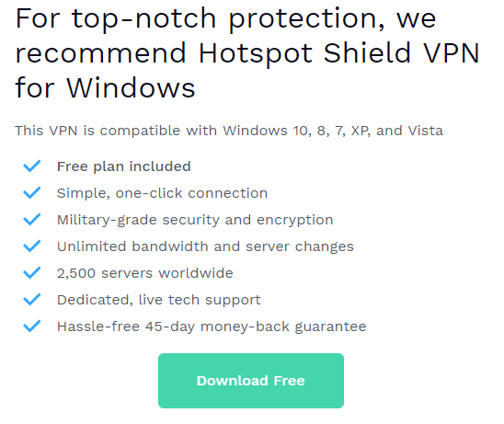
Task: Click checkmark next to 45-day money-back guarantee
Action: (32, 327)
